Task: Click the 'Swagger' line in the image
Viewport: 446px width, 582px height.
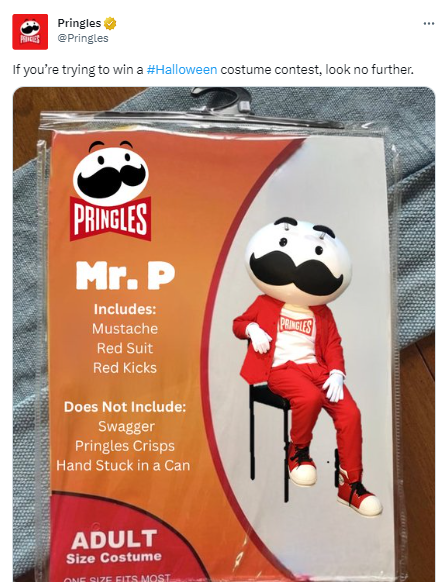Action: click(126, 427)
